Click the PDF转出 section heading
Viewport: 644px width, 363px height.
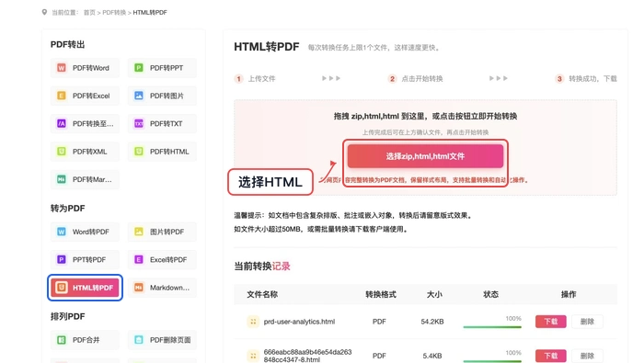tap(67, 44)
